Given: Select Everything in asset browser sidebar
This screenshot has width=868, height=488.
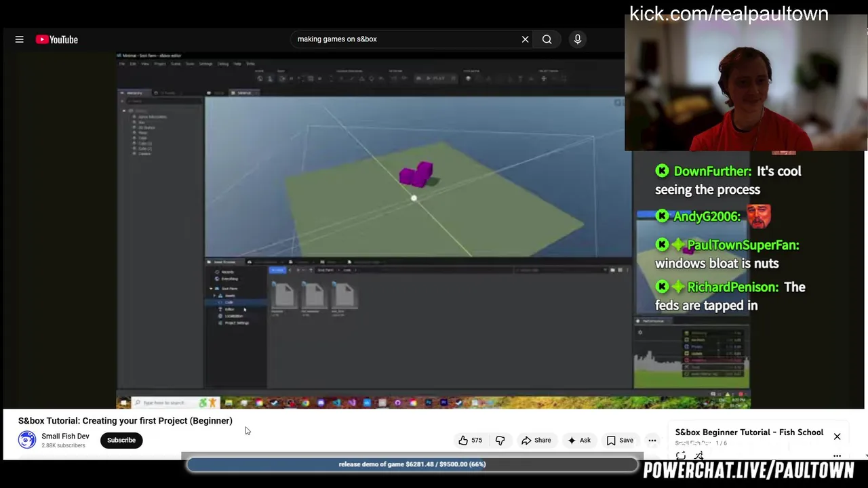Looking at the screenshot, I should click(x=229, y=279).
